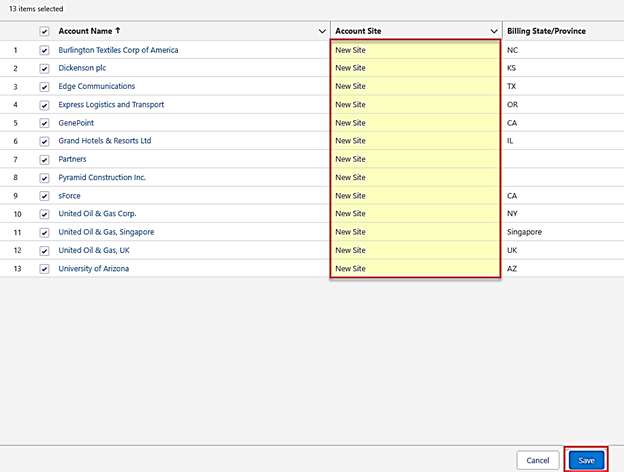624x472 pixels.
Task: Open United Oil & Gas, Singapore link
Action: point(106,232)
